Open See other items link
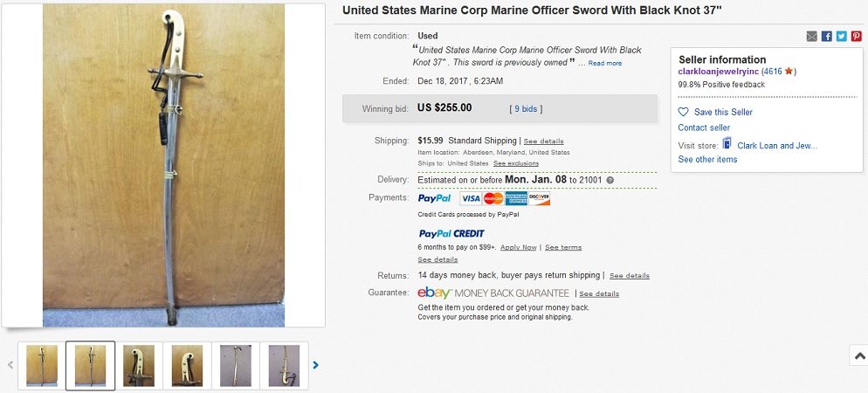Screen dimensions: 868x393 [x=707, y=159]
